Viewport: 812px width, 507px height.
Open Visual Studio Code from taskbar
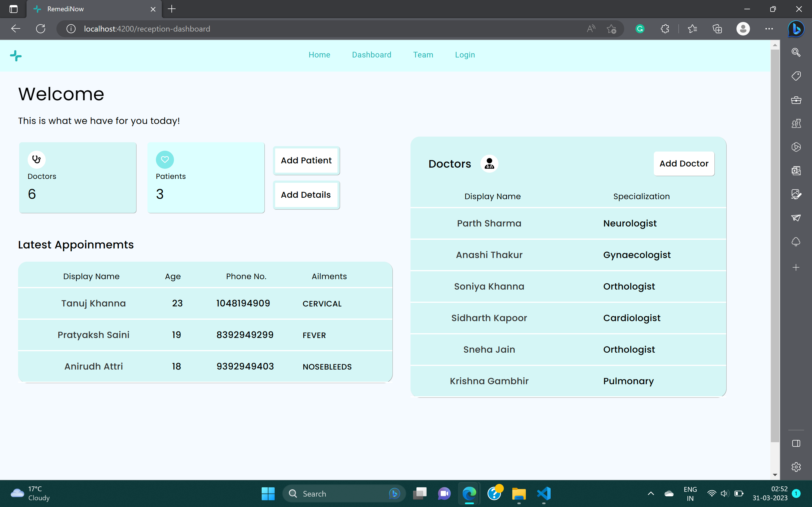[543, 493]
